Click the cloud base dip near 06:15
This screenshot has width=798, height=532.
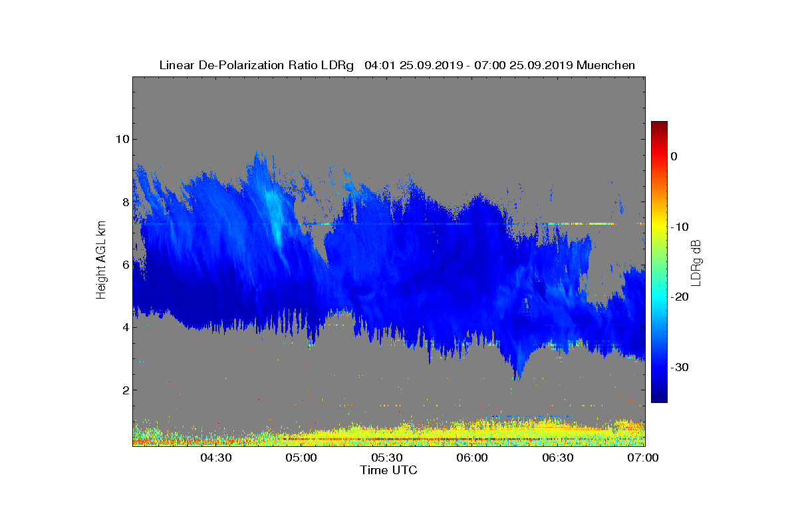518,366
